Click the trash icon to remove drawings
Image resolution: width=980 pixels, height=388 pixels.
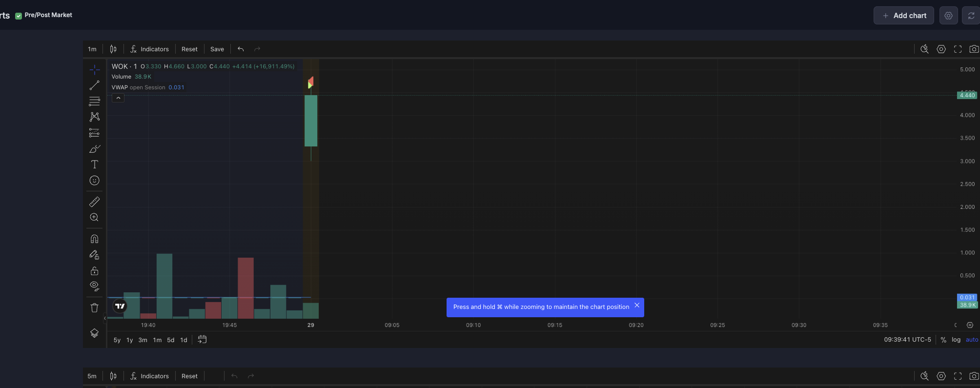coord(94,307)
